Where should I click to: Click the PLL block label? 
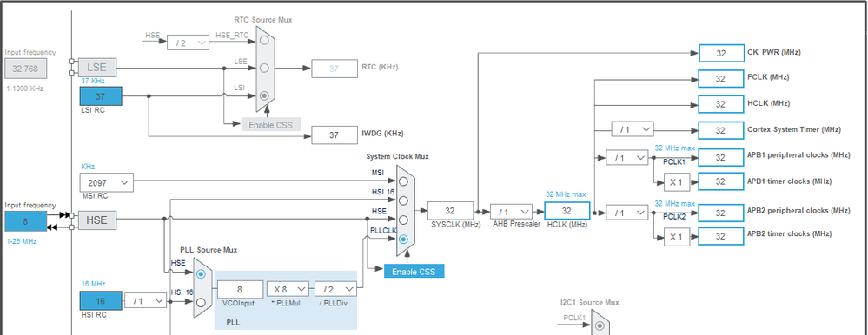[x=233, y=321]
